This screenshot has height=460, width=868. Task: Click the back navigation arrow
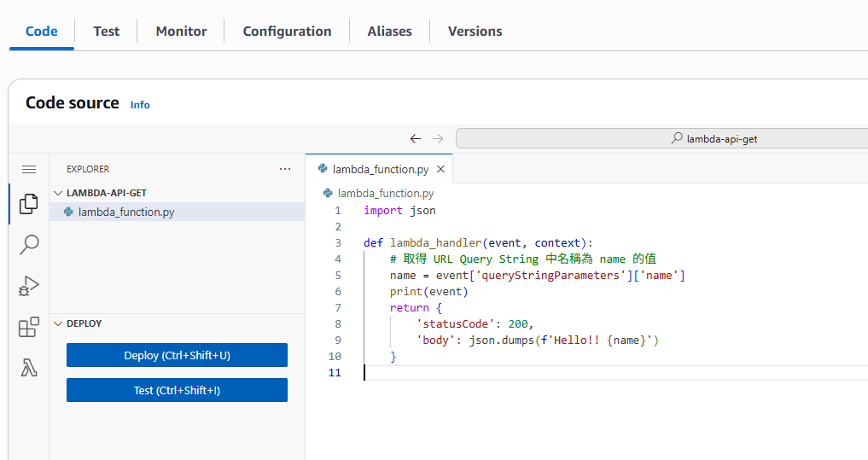pyautogui.click(x=416, y=138)
